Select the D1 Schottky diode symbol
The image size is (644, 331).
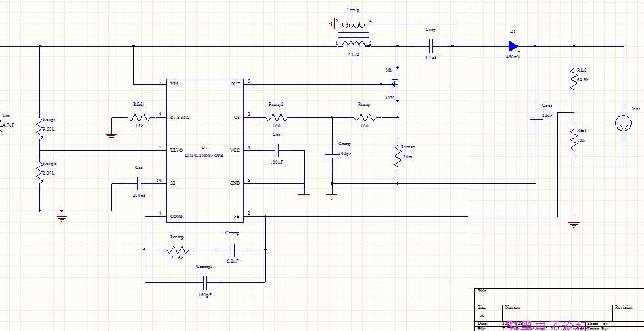(x=513, y=45)
